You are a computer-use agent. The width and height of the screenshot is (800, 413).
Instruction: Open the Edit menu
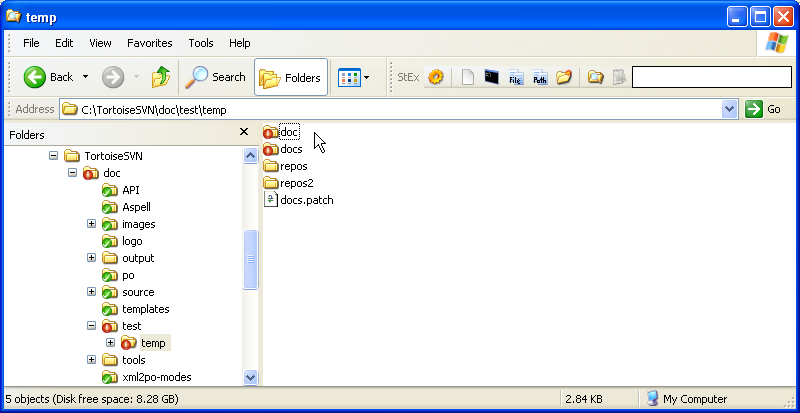pyautogui.click(x=64, y=43)
